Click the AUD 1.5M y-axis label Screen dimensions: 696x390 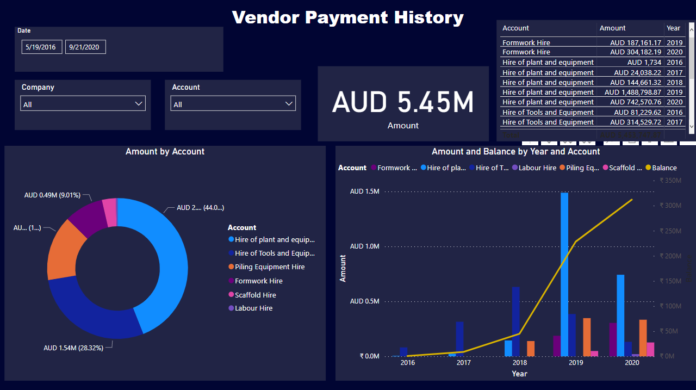coord(364,192)
